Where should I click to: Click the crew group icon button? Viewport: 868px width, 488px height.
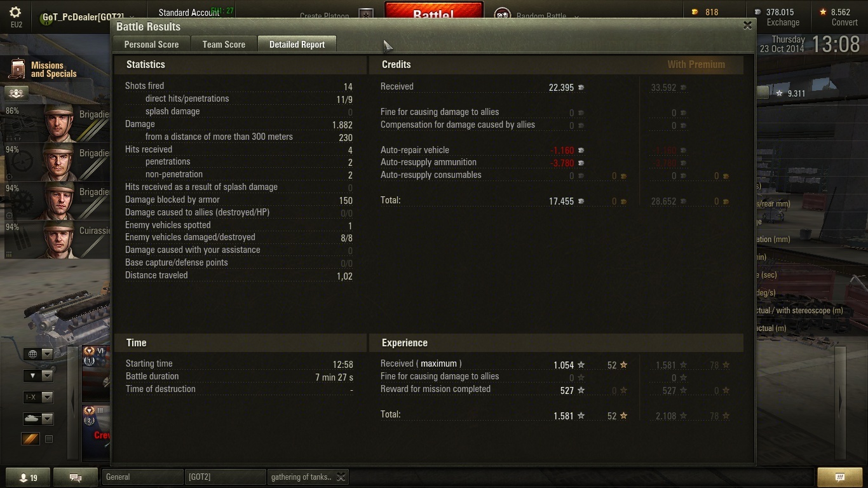(17, 93)
